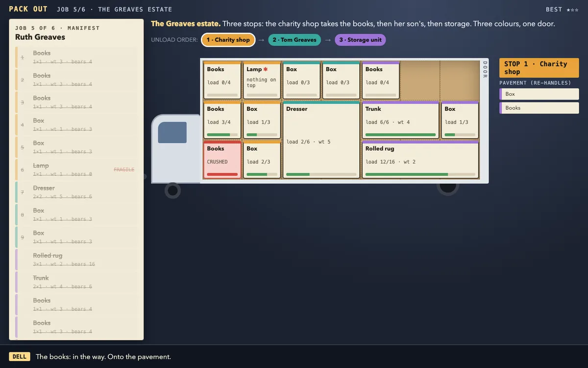This screenshot has height=368, width=588.
Task: Click the BEST star rating
Action: tap(572, 10)
